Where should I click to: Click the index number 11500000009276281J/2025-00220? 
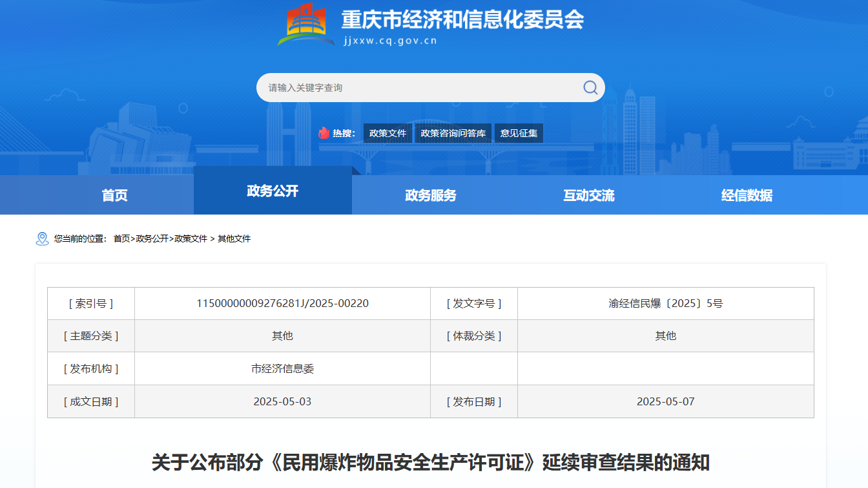coord(282,303)
